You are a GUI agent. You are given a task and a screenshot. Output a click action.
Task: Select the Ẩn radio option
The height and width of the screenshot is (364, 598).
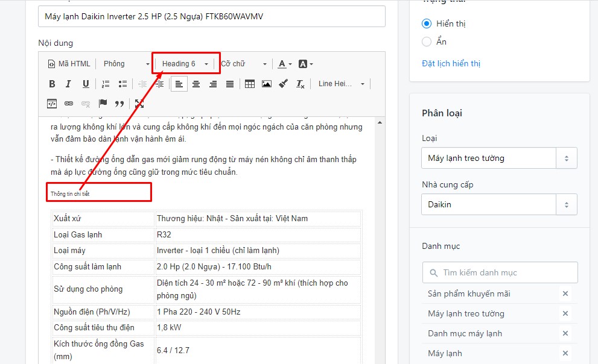(x=427, y=42)
